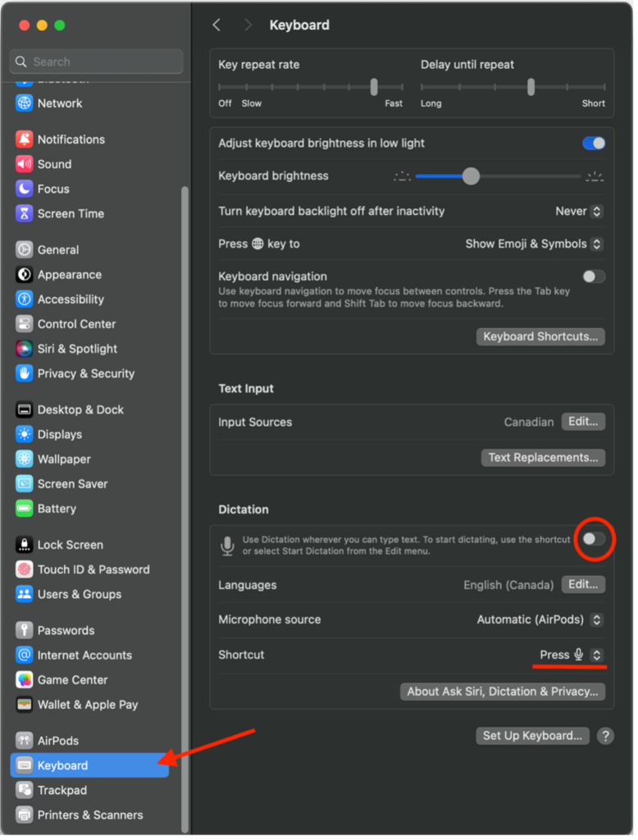Click the General gear icon
The image size is (638, 840).
[x=24, y=251]
